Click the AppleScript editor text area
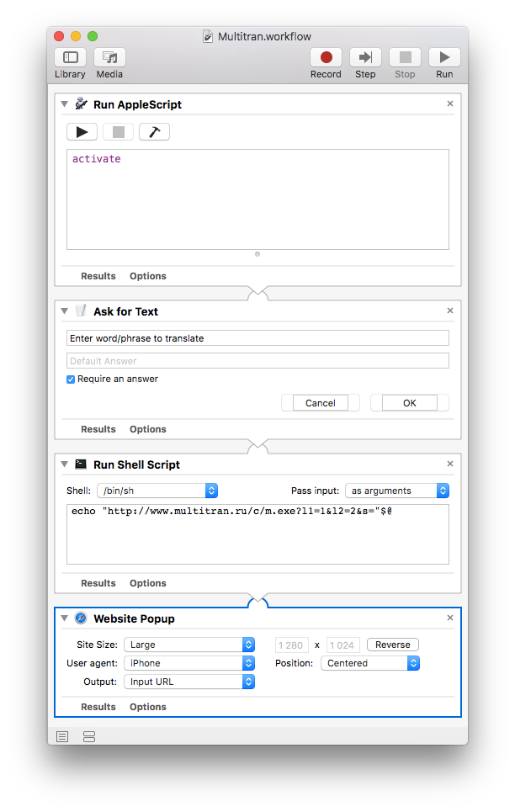 [x=257, y=199]
